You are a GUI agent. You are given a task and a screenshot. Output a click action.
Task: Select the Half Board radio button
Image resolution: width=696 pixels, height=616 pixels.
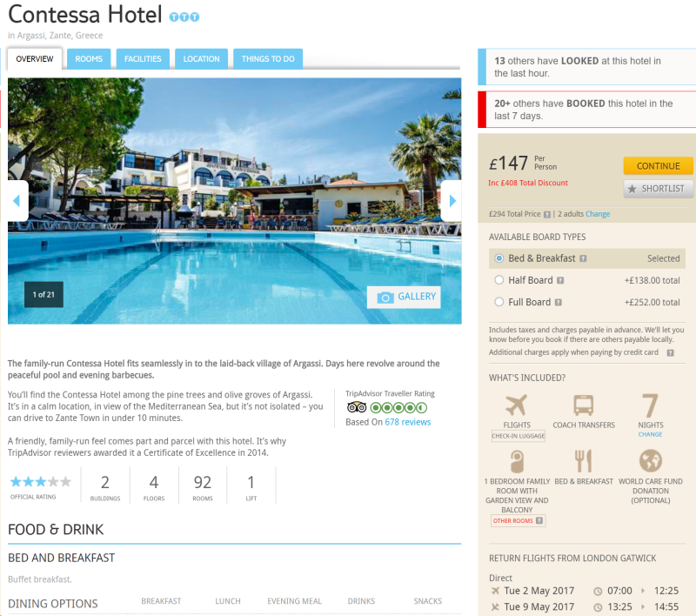click(499, 280)
